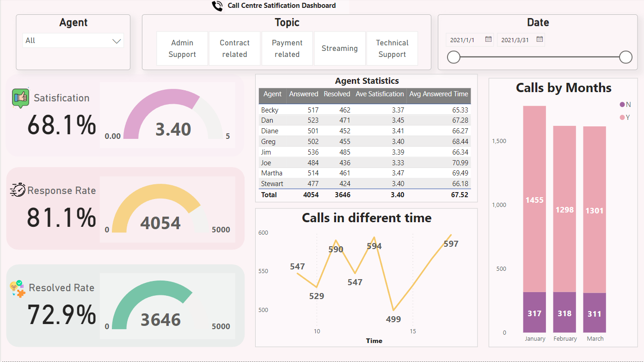
Task: Click the Diane agent name cell
Action: coord(270,131)
